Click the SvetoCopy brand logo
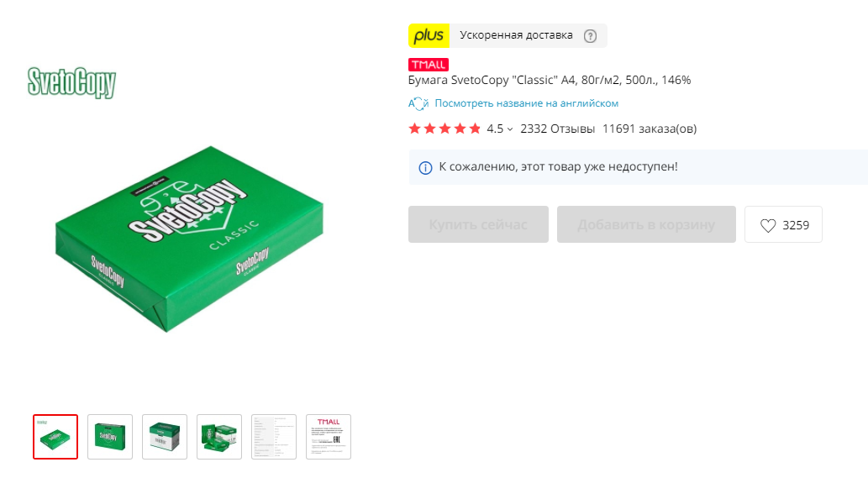The image size is (868, 478). (71, 83)
